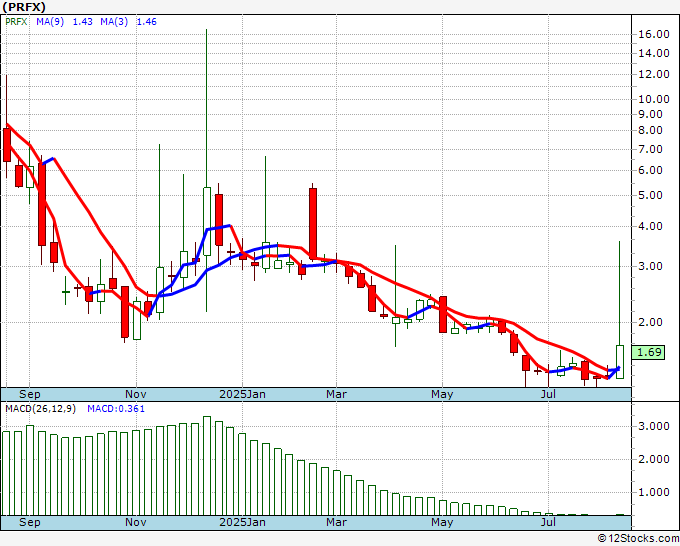Image resolution: width=680 pixels, height=546 pixels.
Task: Click Sep on the MACD time axis
Action: [x=30, y=522]
